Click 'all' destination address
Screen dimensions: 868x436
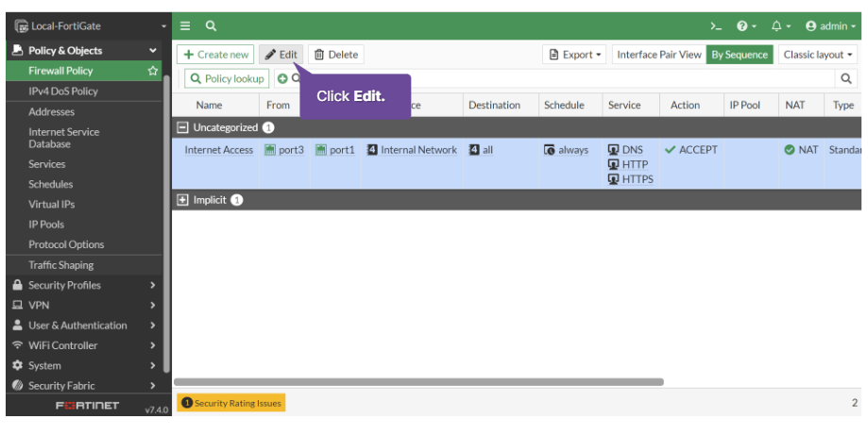(481, 150)
